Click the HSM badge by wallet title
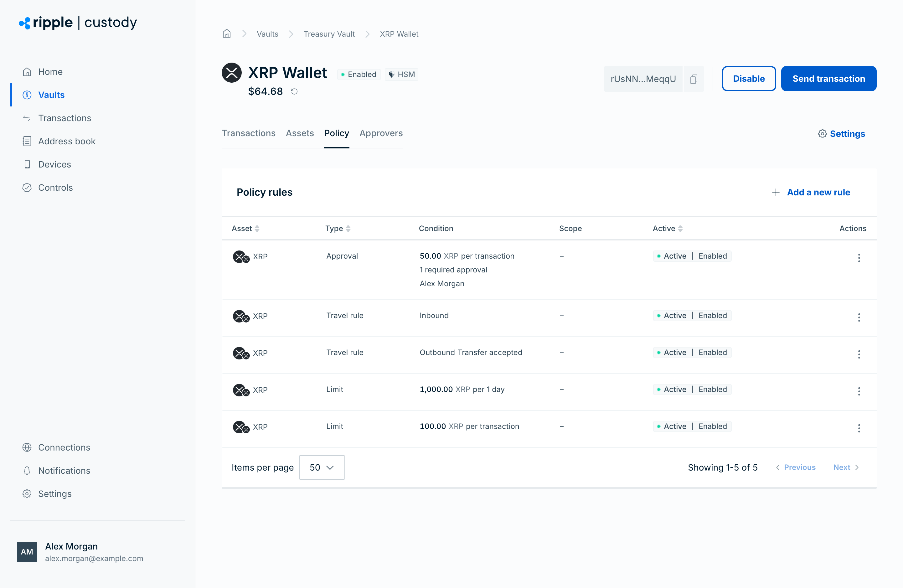The height and width of the screenshot is (588, 903). tap(401, 74)
